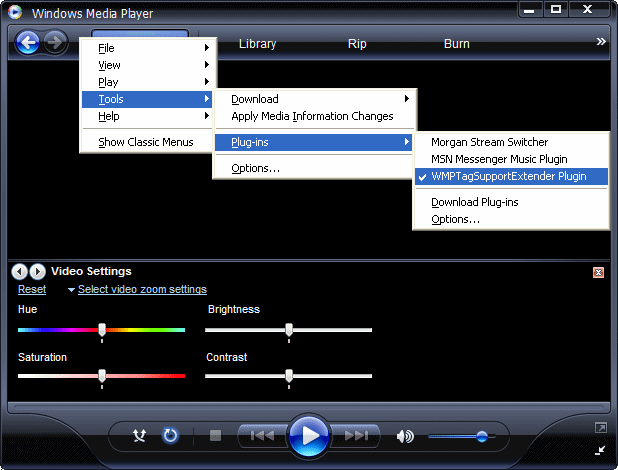The height and width of the screenshot is (470, 618).
Task: Click the Reset link in Video Settings
Action: pyautogui.click(x=32, y=289)
